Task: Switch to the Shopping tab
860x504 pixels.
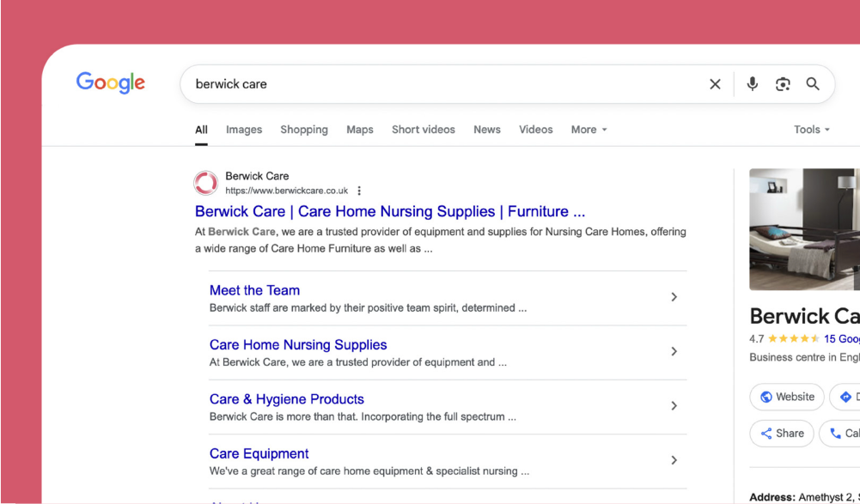Action: (x=304, y=130)
